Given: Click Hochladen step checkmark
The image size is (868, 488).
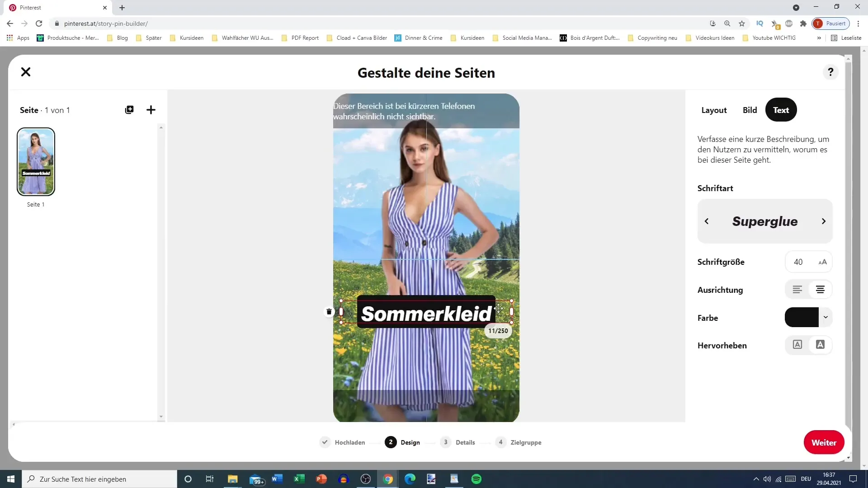Looking at the screenshot, I should click(x=324, y=442).
